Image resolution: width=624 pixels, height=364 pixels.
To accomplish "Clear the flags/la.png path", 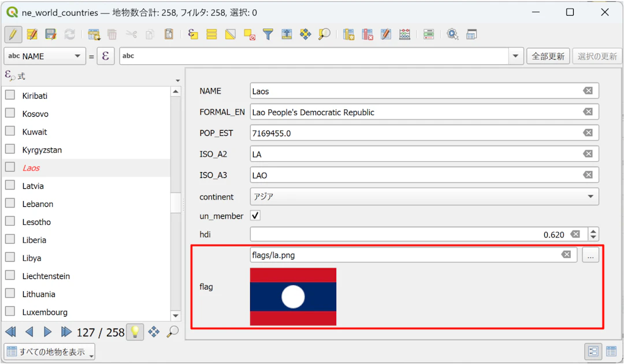I will click(x=566, y=255).
